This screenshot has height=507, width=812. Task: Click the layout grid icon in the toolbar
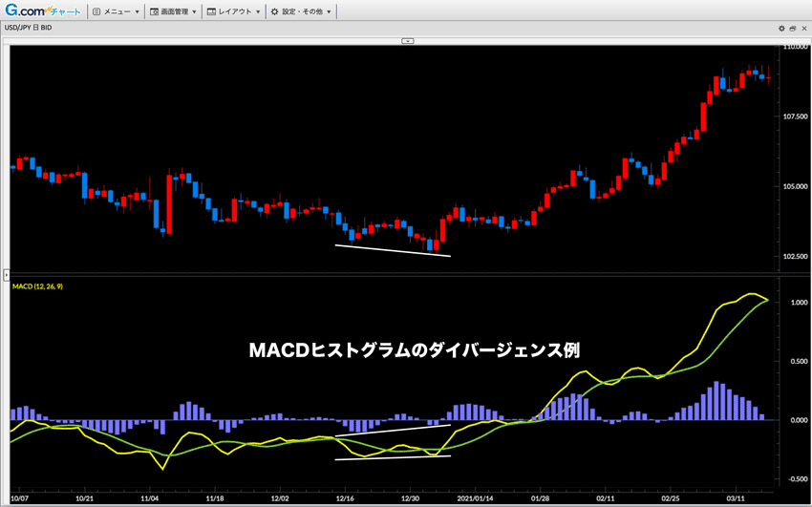[210, 12]
